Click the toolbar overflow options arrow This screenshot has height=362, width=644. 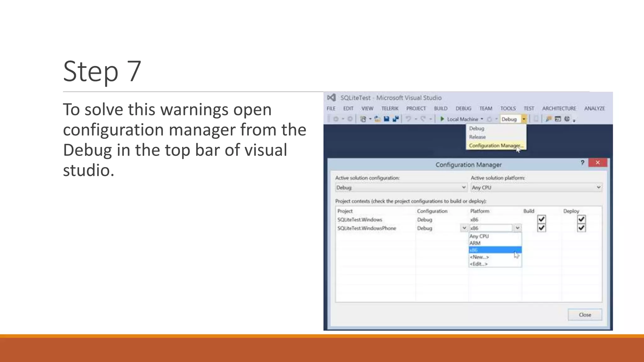[x=574, y=120]
